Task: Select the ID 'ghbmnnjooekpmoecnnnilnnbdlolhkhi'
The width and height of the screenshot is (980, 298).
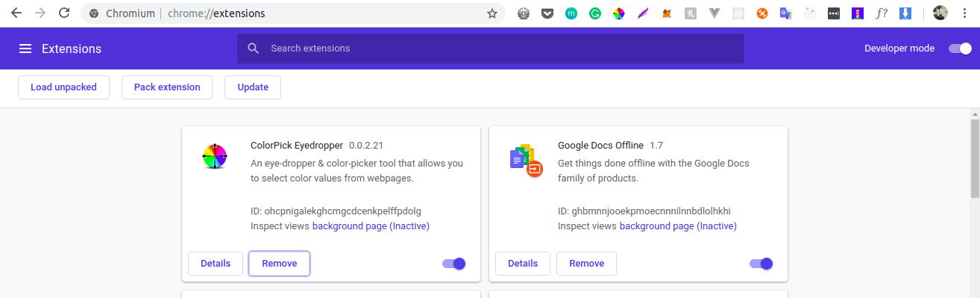Action: (651, 211)
